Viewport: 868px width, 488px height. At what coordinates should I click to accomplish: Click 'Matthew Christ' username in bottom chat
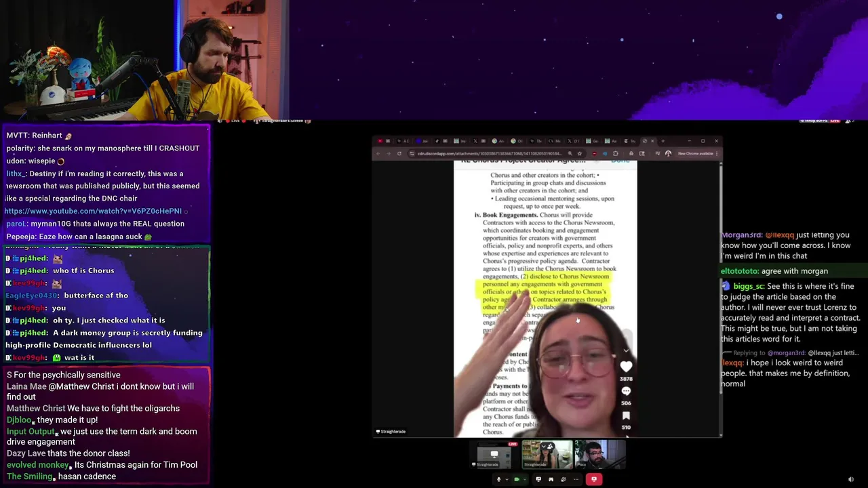(x=36, y=409)
